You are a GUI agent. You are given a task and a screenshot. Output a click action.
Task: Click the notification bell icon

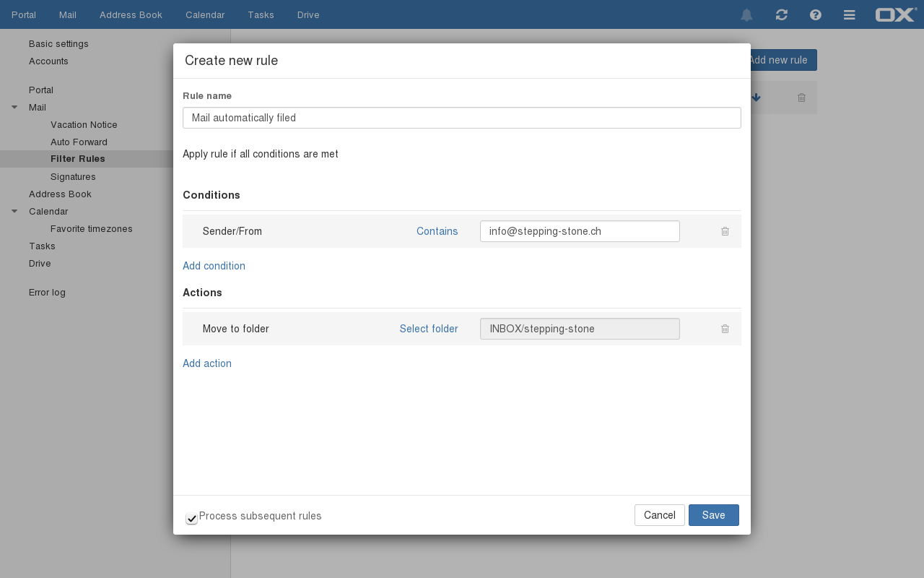coord(746,15)
